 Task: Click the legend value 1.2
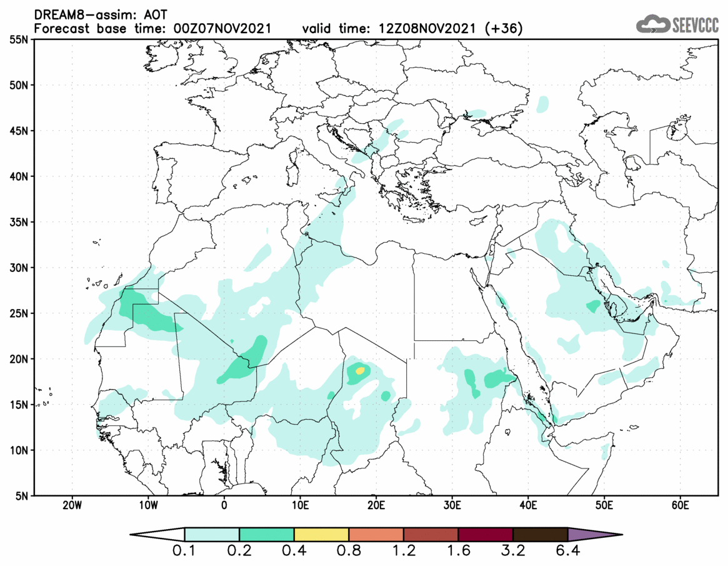point(404,551)
